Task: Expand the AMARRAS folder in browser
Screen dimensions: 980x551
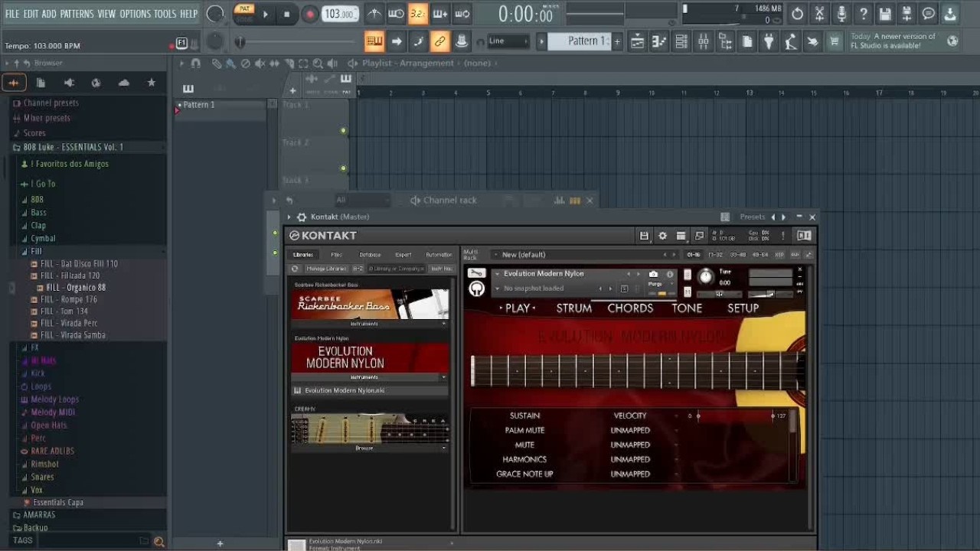Action: 39,515
